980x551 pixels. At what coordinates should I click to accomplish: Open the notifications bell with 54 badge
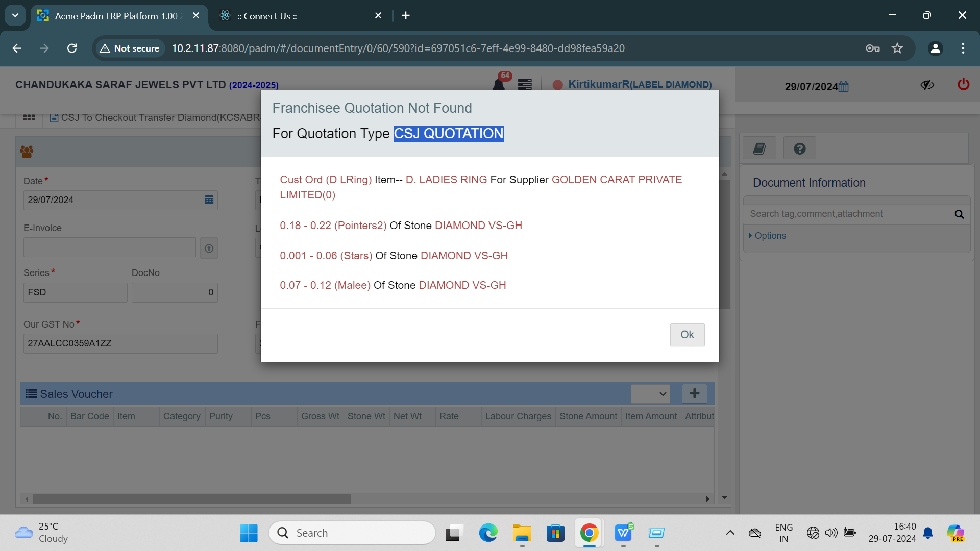[499, 84]
